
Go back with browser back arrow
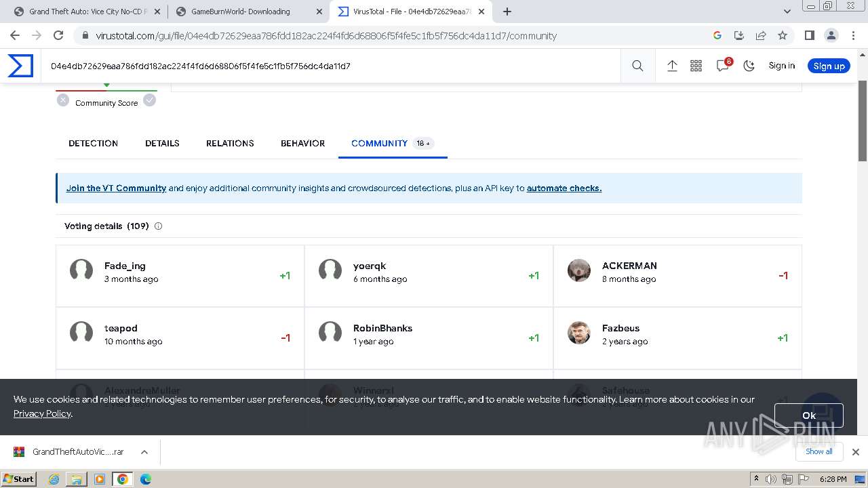click(15, 36)
